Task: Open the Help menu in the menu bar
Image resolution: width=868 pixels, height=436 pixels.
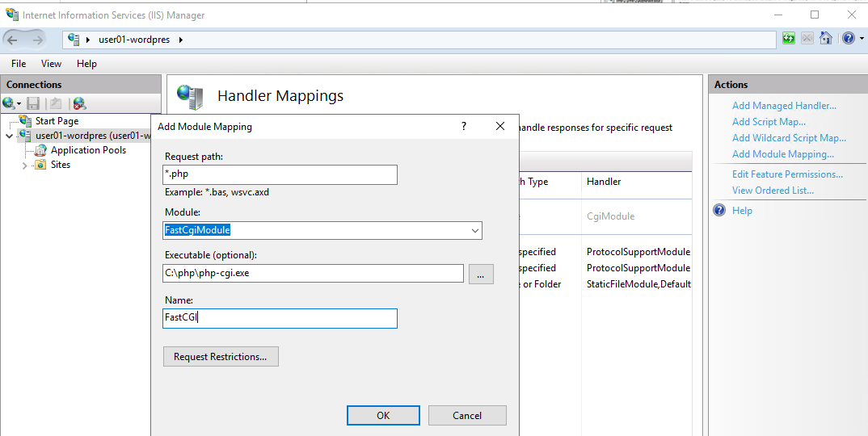Action: click(86, 64)
